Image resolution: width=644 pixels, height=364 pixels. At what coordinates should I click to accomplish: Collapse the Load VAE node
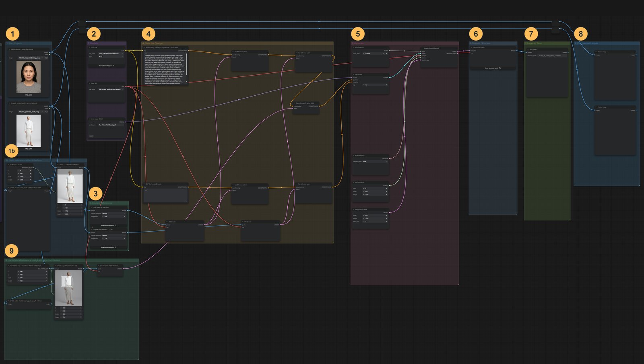point(90,84)
